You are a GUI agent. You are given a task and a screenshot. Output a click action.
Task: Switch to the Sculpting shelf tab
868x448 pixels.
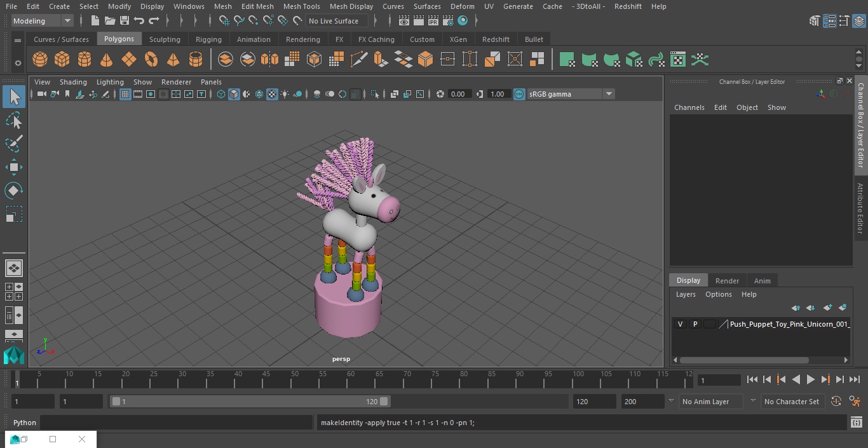point(165,39)
